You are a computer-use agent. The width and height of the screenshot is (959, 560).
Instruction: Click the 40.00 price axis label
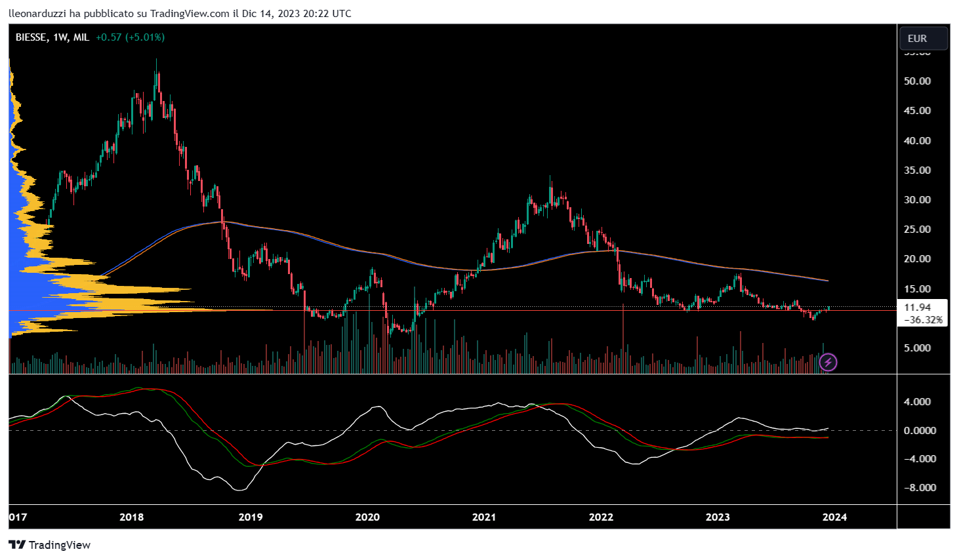pos(917,140)
